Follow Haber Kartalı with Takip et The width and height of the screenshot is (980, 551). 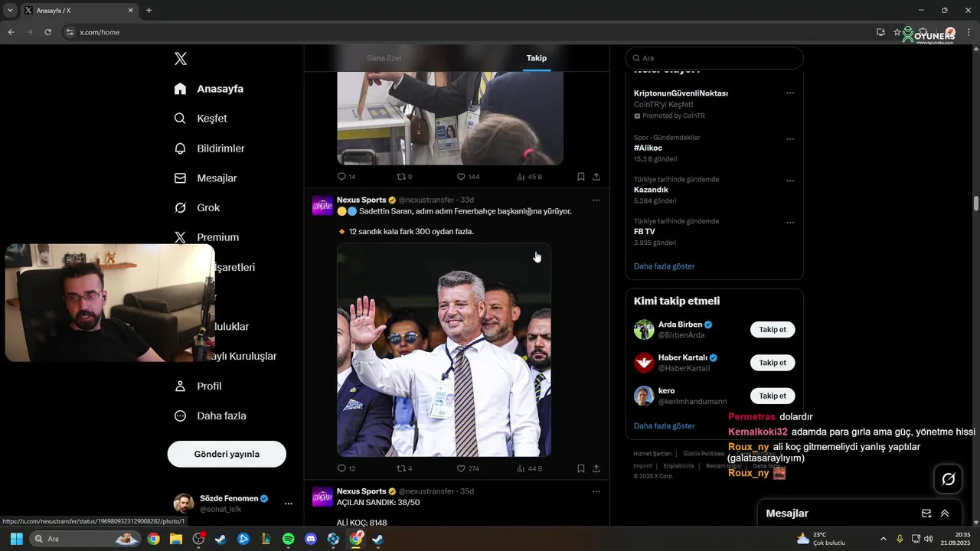coord(773,363)
